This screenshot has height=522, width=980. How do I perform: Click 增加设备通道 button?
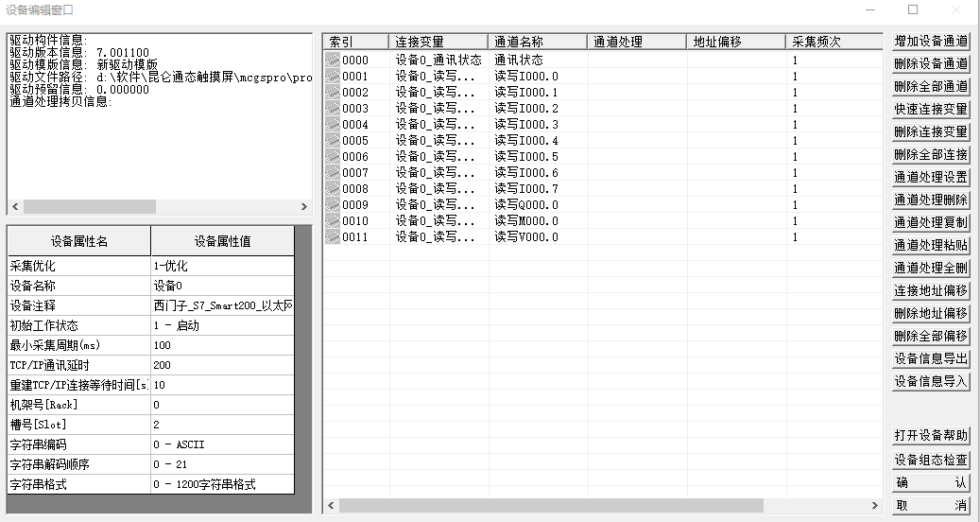(931, 42)
